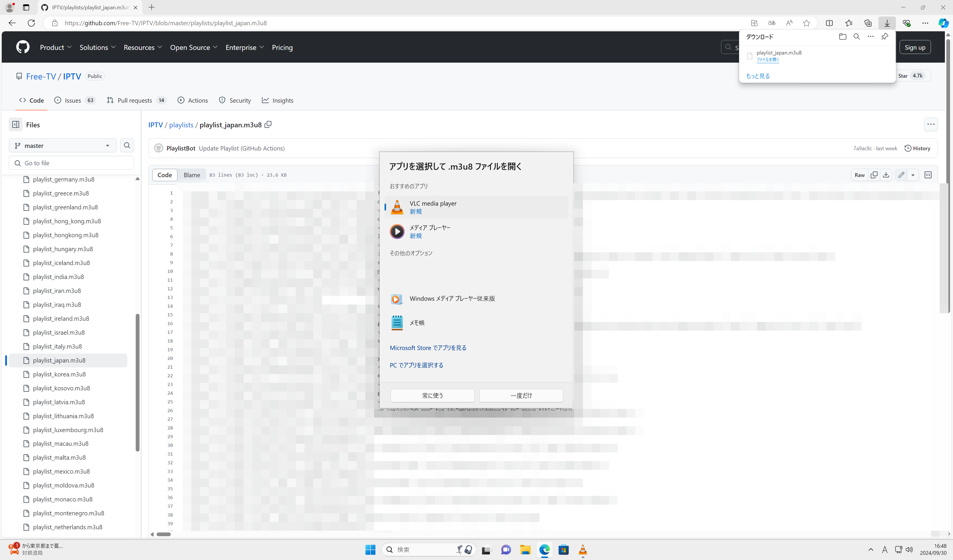Screen dimensions: 953x560
Task: Go to Pull requests tab
Action: [135, 100]
